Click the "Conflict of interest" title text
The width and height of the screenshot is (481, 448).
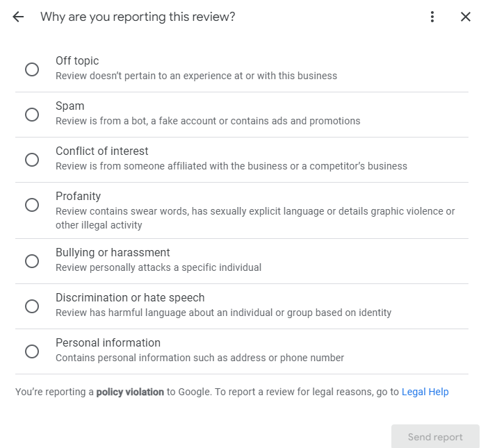tap(101, 151)
